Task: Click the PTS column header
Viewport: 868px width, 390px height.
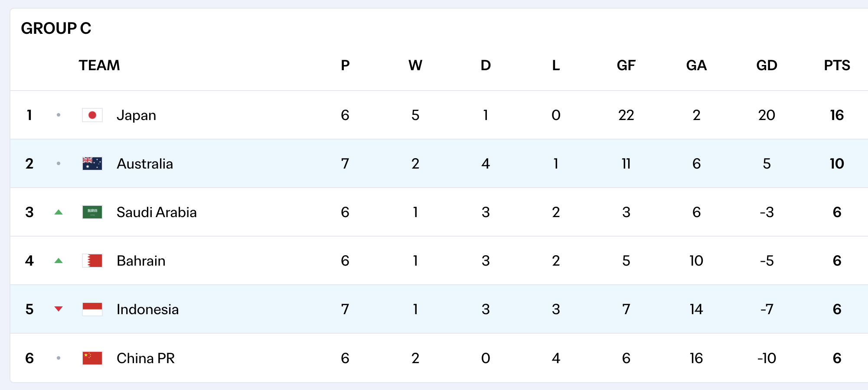Action: pyautogui.click(x=837, y=65)
